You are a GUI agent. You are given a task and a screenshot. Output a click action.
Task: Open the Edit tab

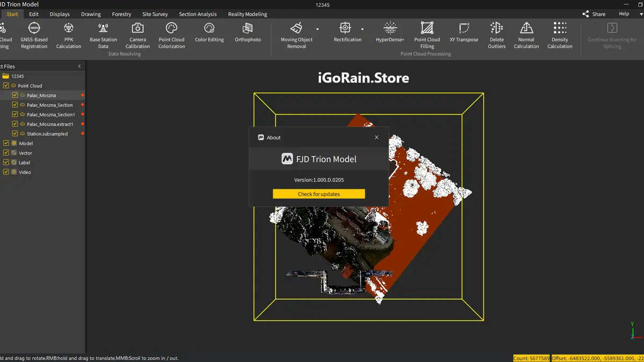pos(34,14)
